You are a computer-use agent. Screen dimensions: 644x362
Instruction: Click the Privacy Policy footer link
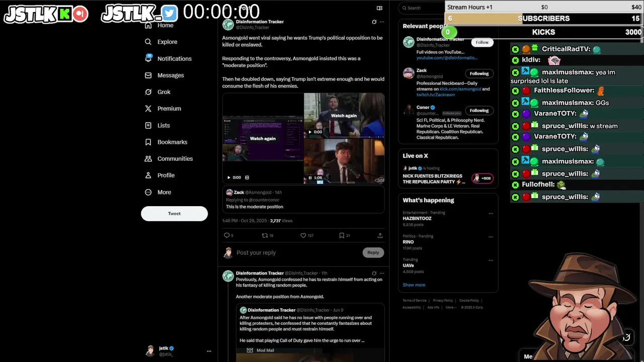point(443,301)
